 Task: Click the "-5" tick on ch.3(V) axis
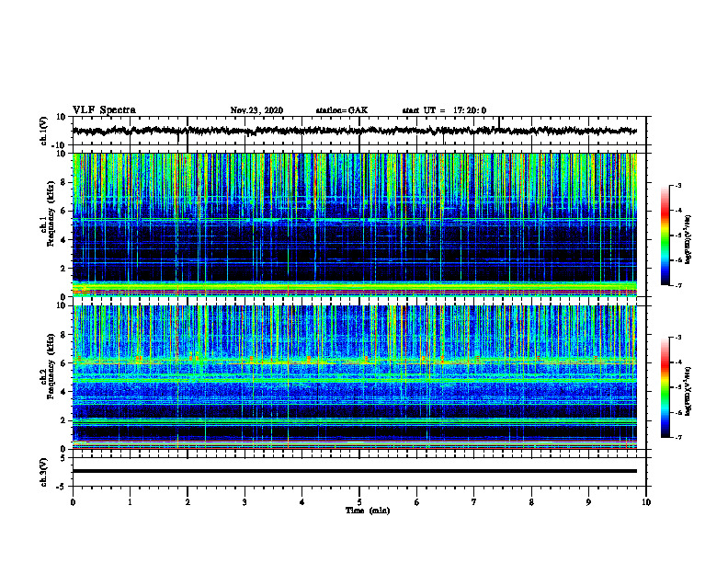point(63,487)
